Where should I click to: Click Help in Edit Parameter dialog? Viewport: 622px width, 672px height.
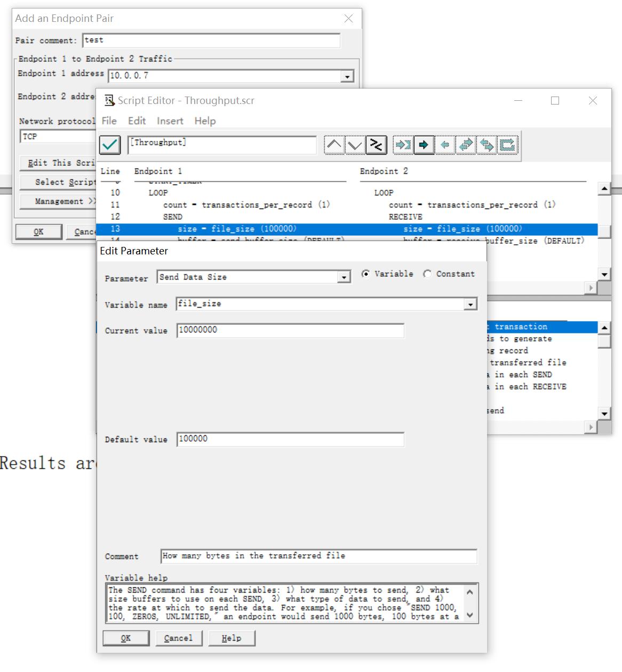[232, 638]
